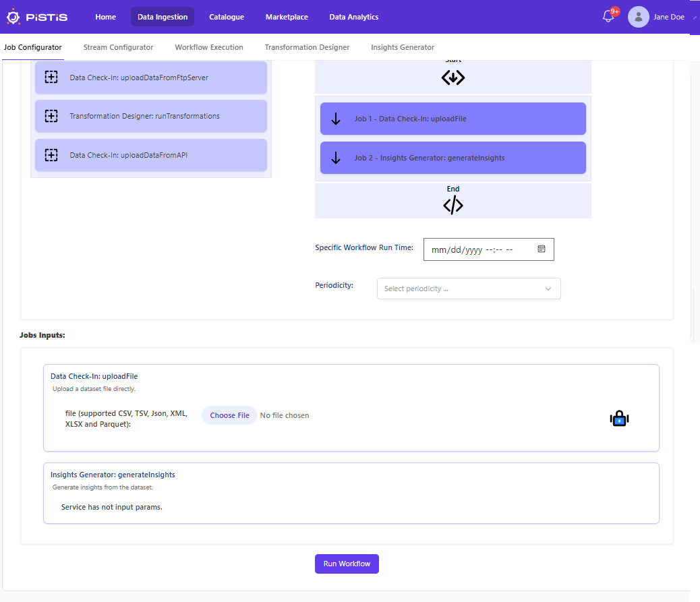Click the 'Specific Workflow Run Time:' label

pos(364,247)
